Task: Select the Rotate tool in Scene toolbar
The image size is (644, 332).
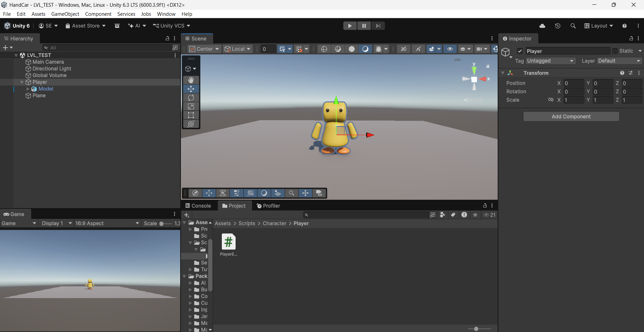Action: (191, 98)
